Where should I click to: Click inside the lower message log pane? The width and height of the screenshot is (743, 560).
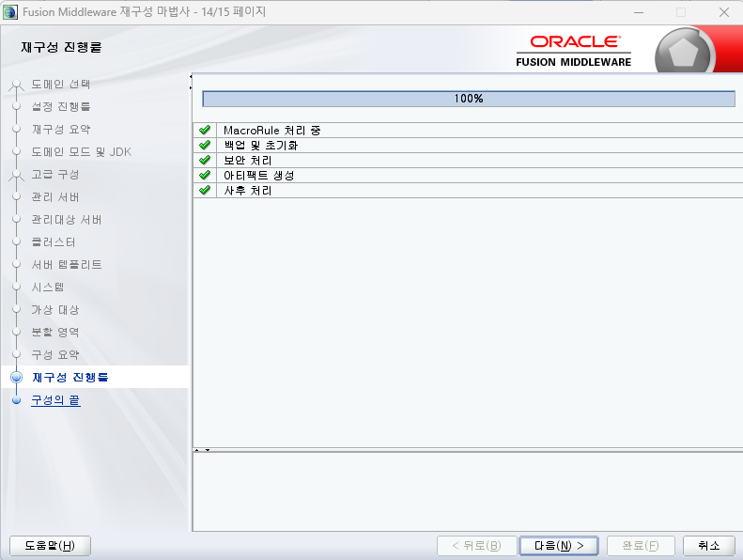pos(468,491)
